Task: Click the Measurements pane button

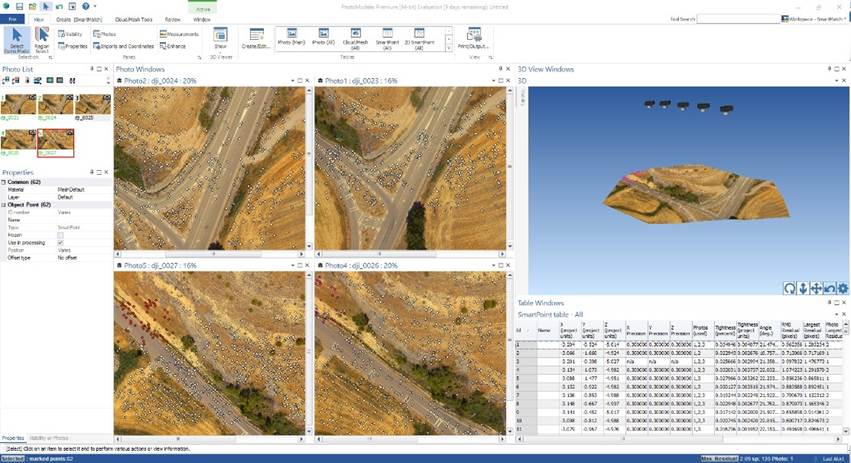Action: (180, 34)
